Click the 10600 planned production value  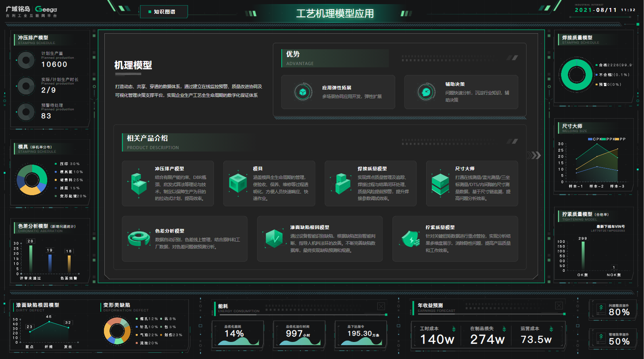[x=54, y=64]
